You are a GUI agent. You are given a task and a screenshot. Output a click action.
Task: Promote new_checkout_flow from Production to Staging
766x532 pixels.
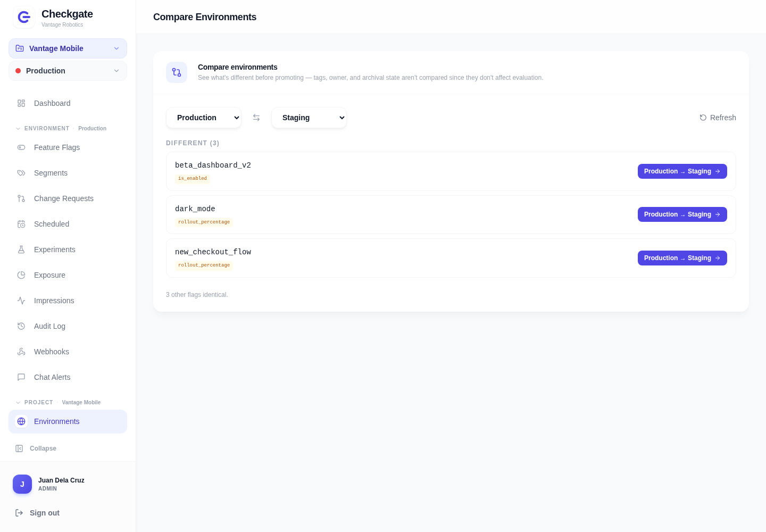tap(682, 258)
